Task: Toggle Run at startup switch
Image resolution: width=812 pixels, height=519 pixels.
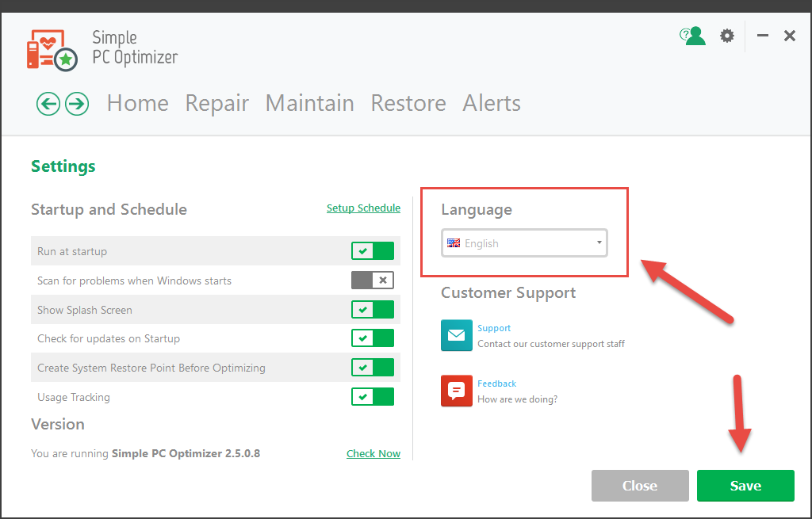Action: pos(373,251)
